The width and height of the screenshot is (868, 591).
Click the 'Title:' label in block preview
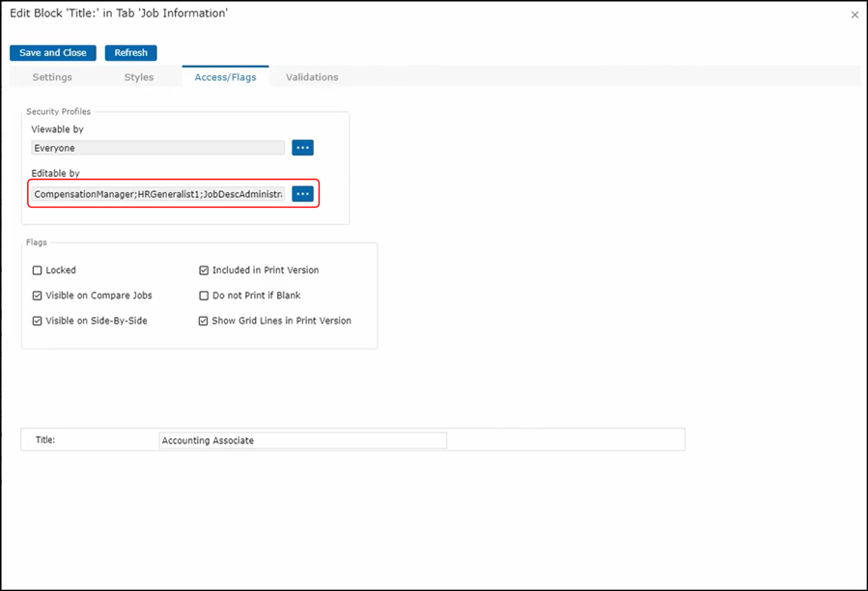point(45,440)
